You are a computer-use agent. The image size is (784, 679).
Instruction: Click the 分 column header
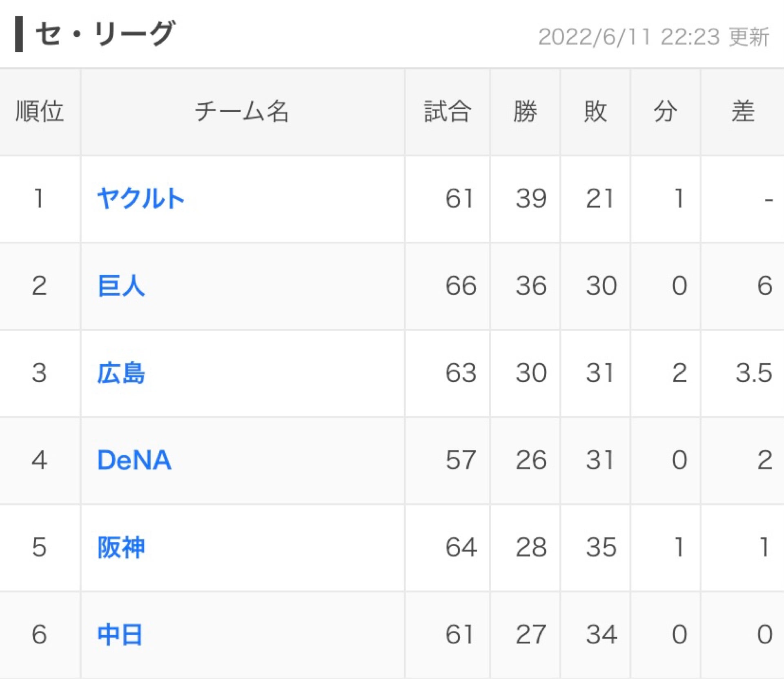coord(666,111)
